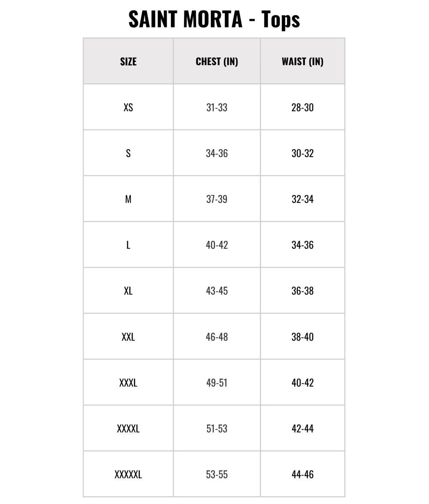Select the M size cell
Image resolution: width=429 pixels, height=504 pixels.
coord(128,199)
